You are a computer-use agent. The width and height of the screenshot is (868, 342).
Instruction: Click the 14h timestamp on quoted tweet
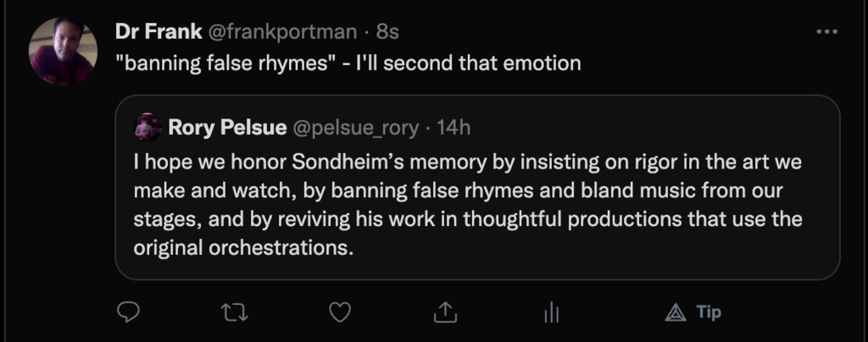point(453,128)
